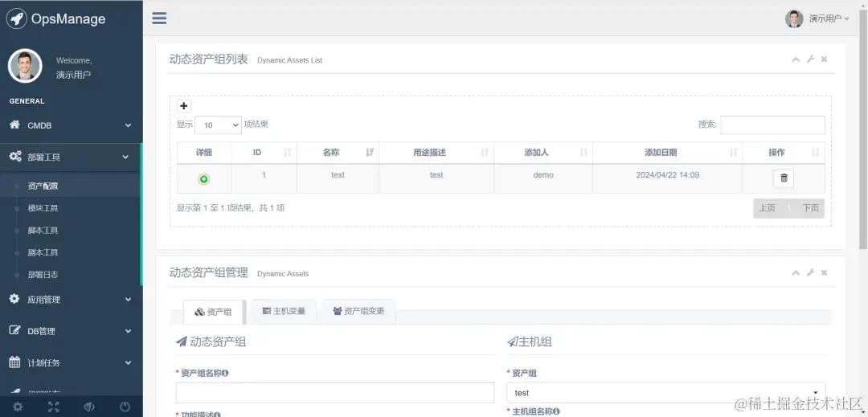
Task: Open the 资产组 test select dropdown
Action: pos(666,393)
